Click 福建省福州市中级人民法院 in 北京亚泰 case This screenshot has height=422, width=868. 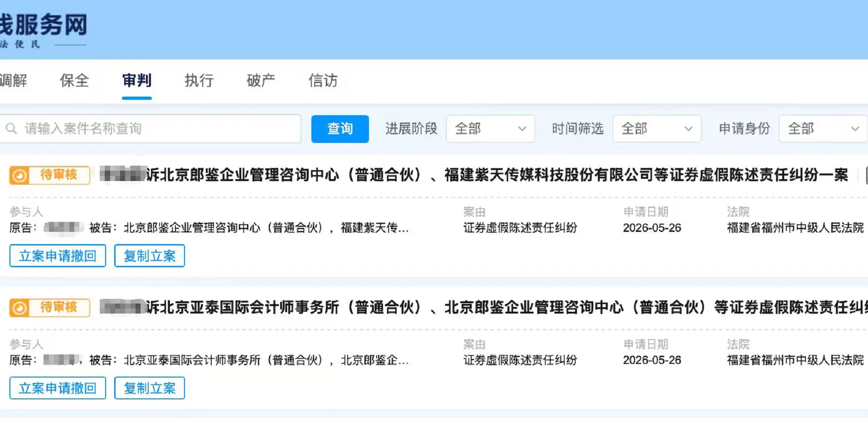(x=795, y=360)
